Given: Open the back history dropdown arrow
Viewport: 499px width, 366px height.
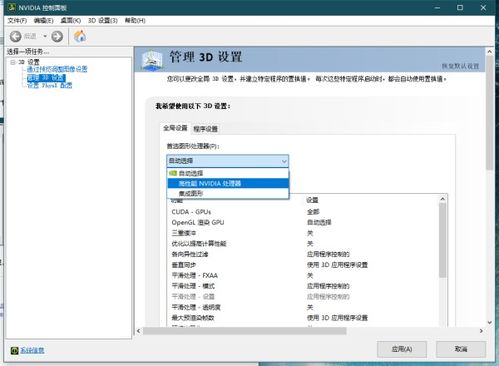Looking at the screenshot, I should 45,36.
